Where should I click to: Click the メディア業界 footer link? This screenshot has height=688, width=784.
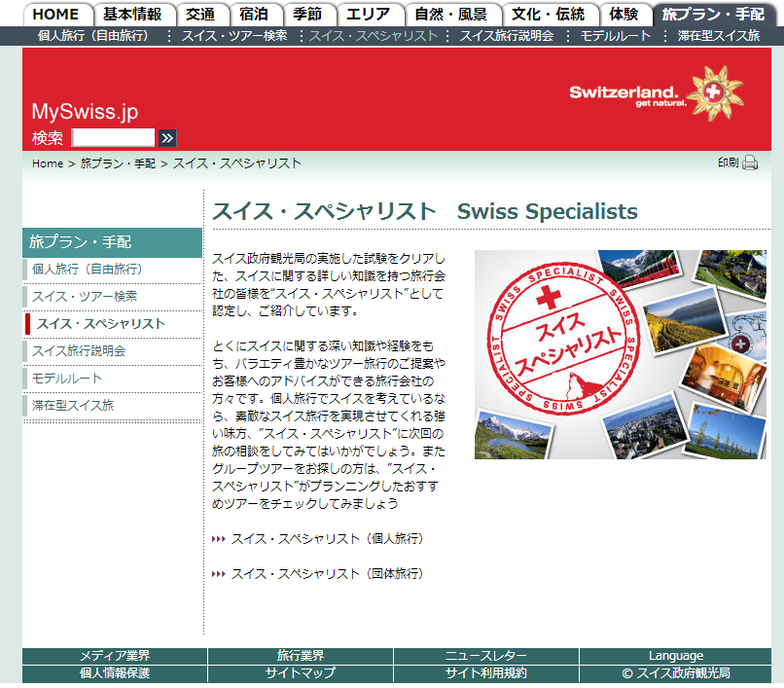click(x=115, y=656)
